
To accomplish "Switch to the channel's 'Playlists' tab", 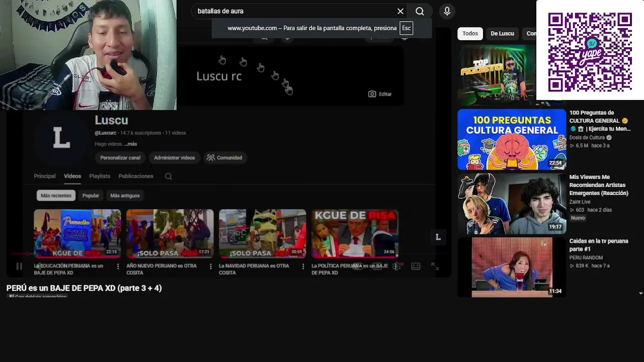I will [100, 176].
